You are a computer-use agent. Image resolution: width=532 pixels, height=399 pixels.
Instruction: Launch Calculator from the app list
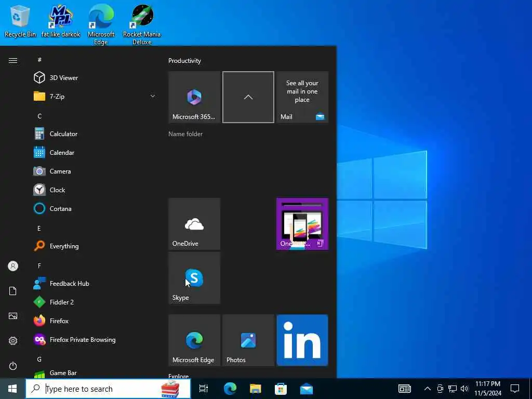[x=95, y=134]
